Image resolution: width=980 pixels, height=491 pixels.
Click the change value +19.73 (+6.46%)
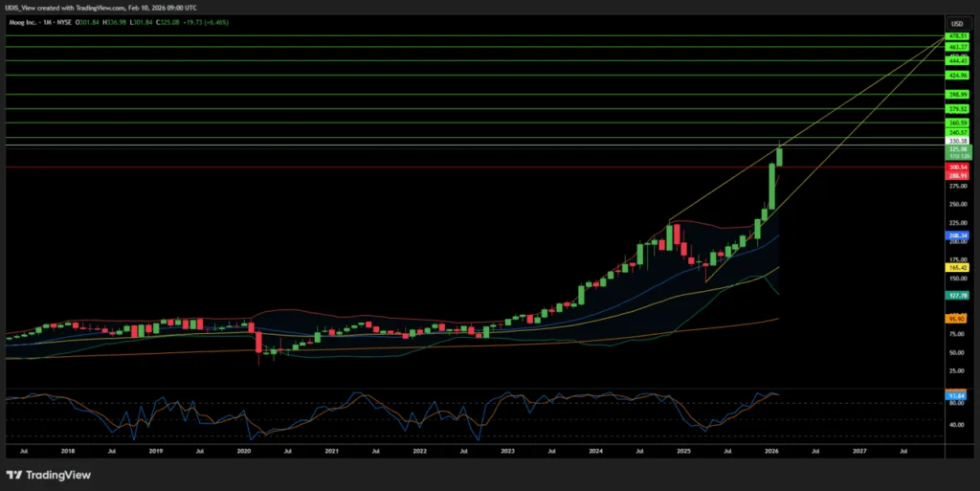coord(206,22)
